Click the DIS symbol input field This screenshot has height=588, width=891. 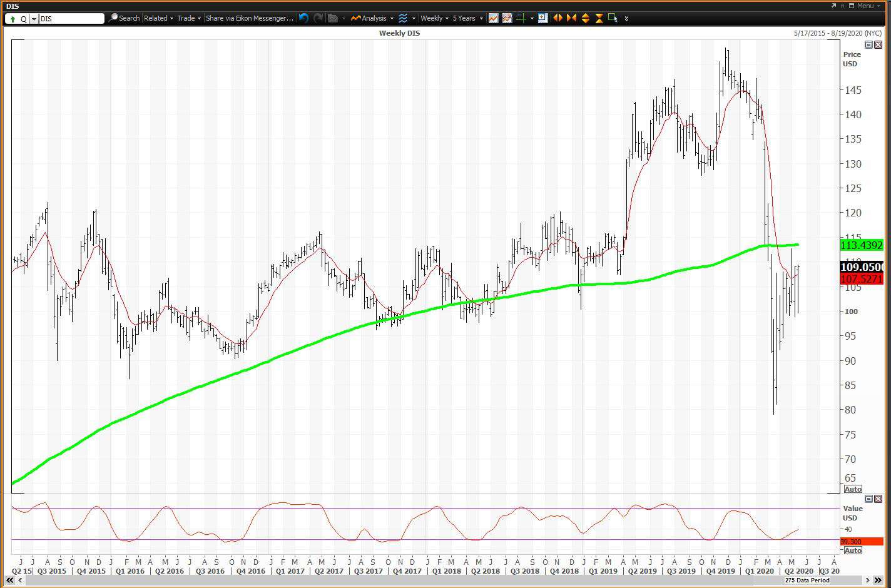click(71, 19)
